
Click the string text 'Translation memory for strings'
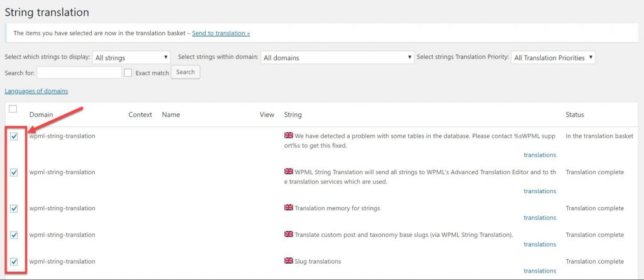pyautogui.click(x=337, y=208)
